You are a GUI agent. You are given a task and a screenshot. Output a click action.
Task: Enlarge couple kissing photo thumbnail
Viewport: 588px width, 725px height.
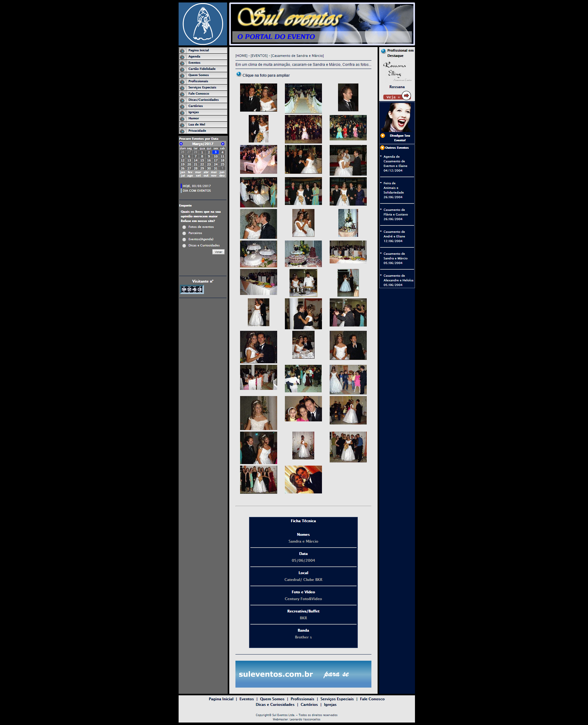click(258, 224)
